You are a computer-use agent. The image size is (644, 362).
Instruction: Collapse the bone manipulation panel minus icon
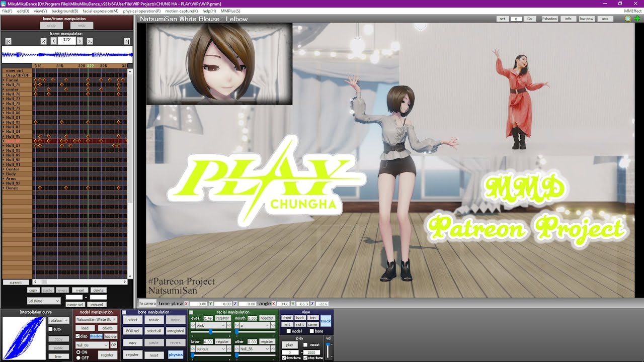click(124, 312)
